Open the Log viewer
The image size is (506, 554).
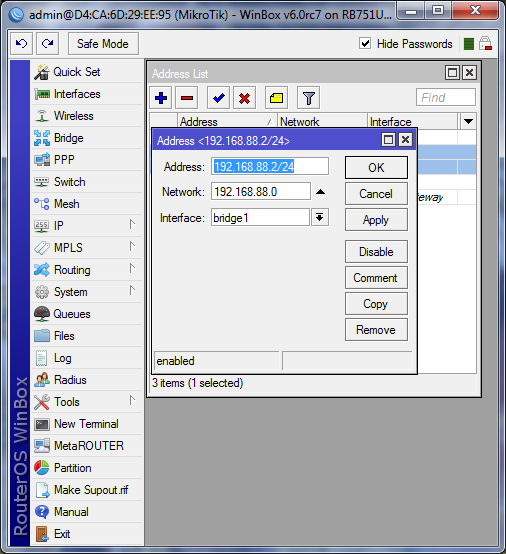[x=87, y=358]
